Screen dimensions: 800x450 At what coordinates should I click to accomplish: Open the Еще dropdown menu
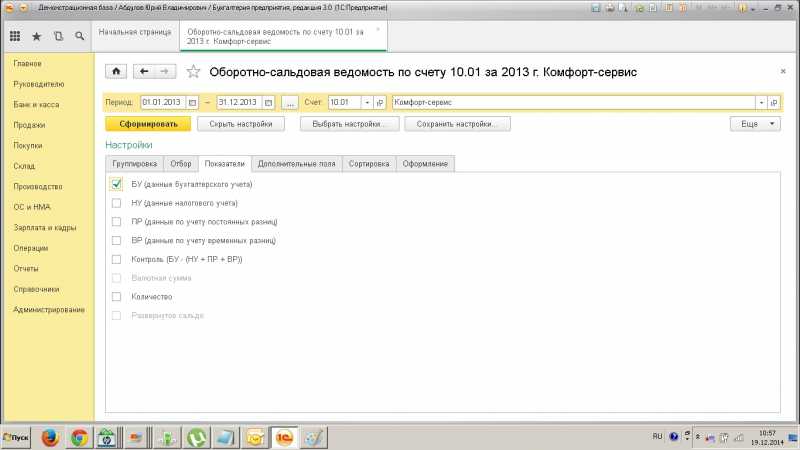click(x=755, y=124)
